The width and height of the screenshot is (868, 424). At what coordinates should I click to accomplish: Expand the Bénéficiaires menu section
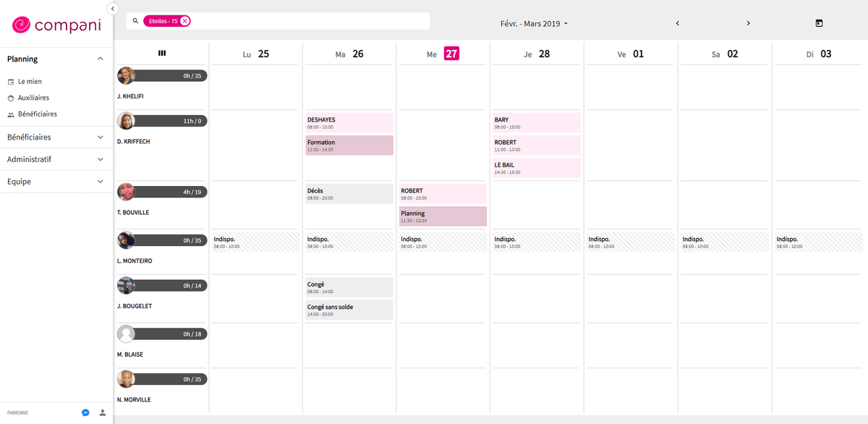coord(100,137)
